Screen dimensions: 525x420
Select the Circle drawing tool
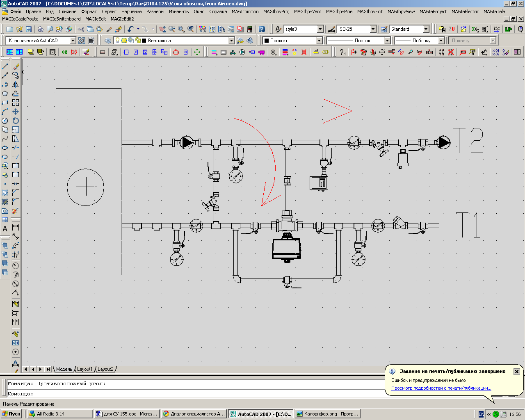(5, 121)
